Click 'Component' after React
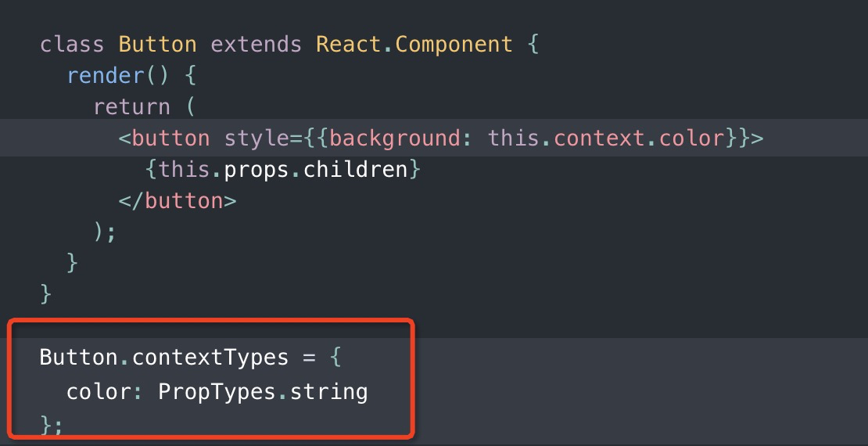Viewport: 868px width, 446px height. tap(454, 44)
